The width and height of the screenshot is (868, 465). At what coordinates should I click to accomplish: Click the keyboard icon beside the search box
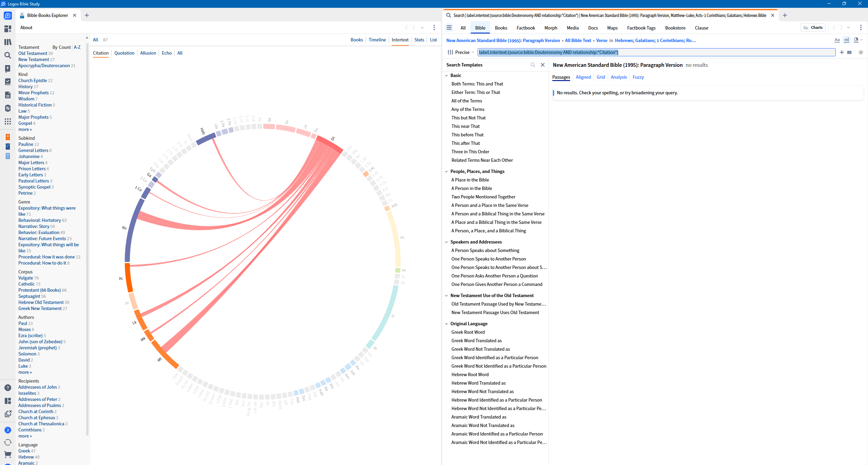(849, 52)
